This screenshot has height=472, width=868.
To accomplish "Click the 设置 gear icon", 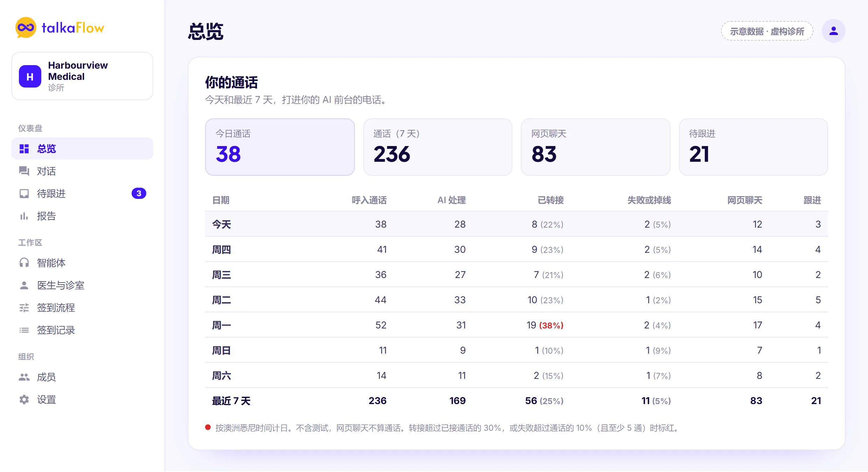I will tap(24, 400).
